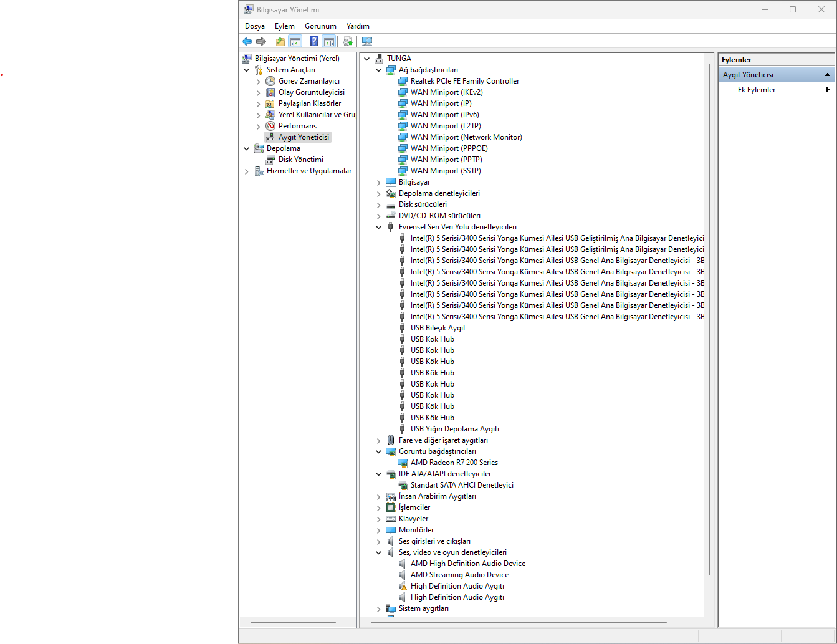Open the Eylem menu

[285, 26]
